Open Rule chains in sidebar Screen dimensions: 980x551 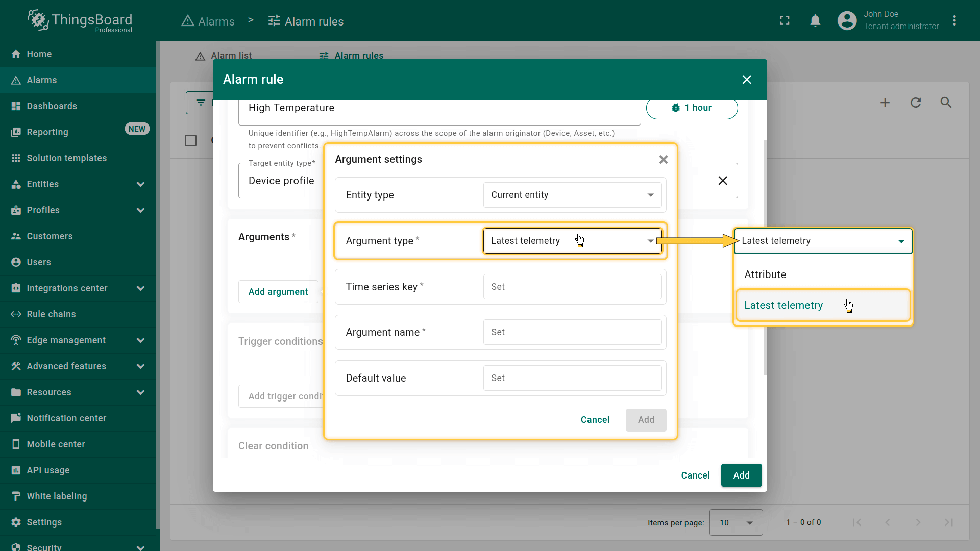tap(51, 314)
